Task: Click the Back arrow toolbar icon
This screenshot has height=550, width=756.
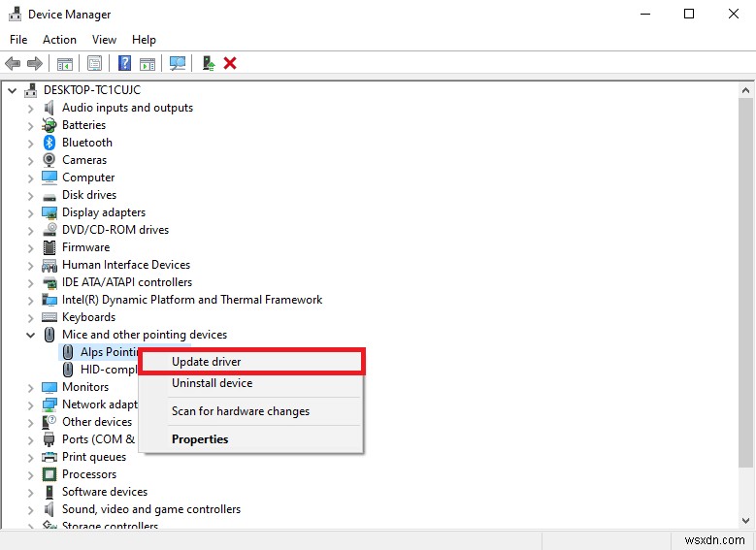Action: coord(13,63)
